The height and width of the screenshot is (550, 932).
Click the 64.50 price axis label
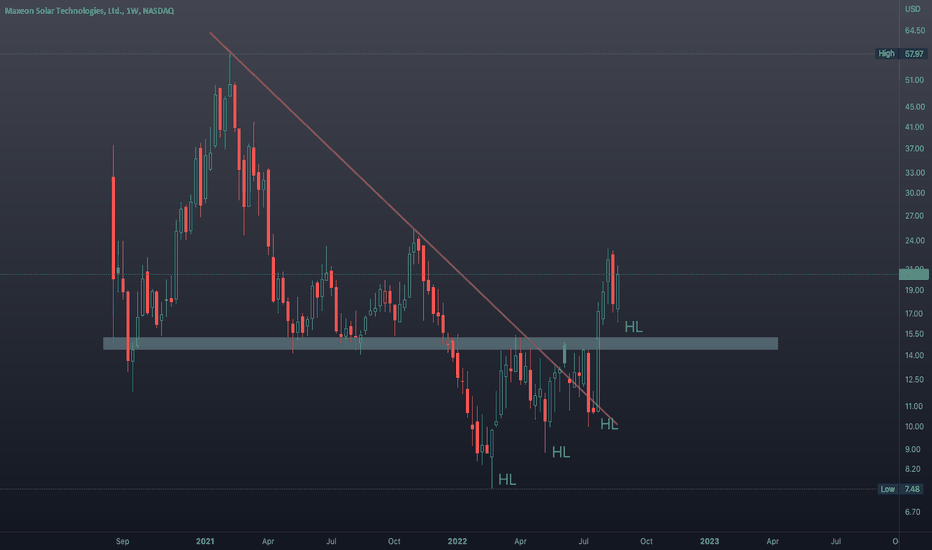[915, 30]
